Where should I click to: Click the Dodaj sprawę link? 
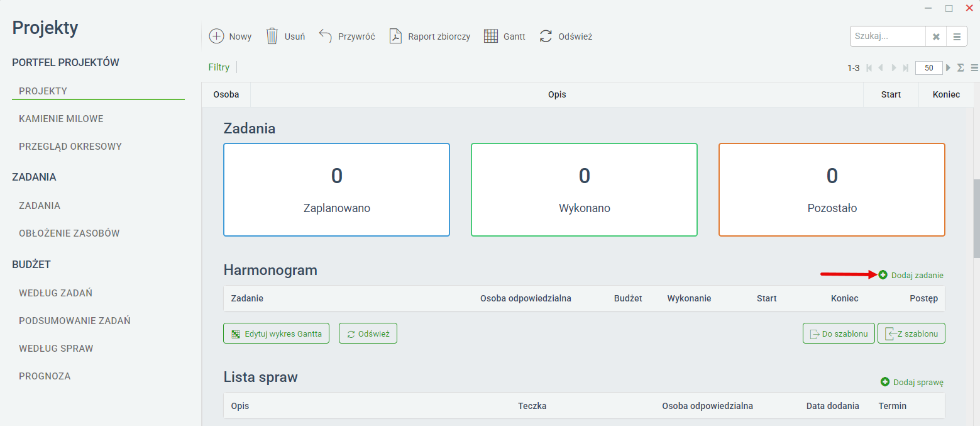[912, 382]
